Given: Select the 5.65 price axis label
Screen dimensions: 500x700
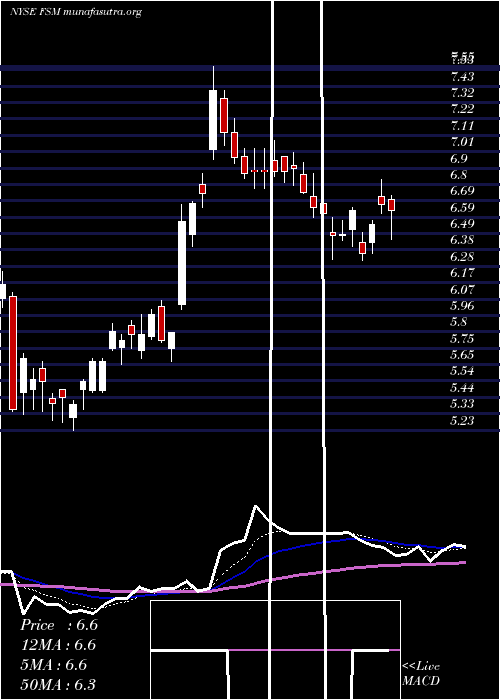Looking at the screenshot, I should point(462,355).
